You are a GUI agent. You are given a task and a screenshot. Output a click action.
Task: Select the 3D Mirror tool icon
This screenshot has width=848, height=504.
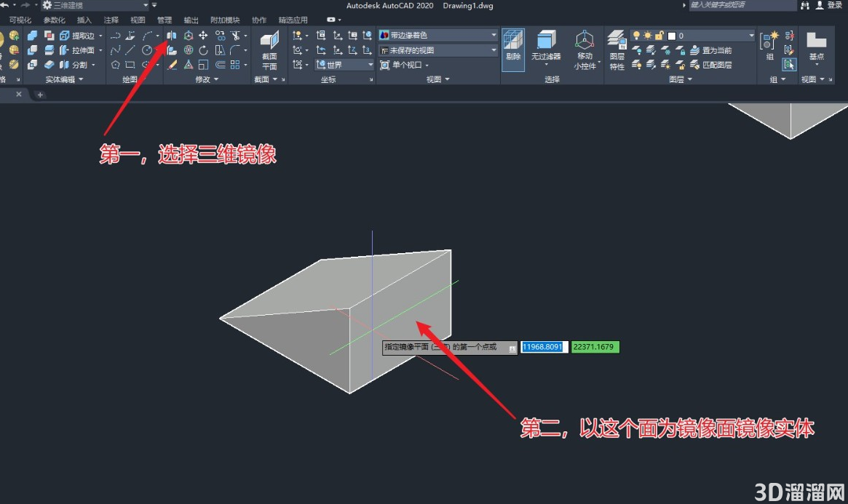(x=172, y=35)
